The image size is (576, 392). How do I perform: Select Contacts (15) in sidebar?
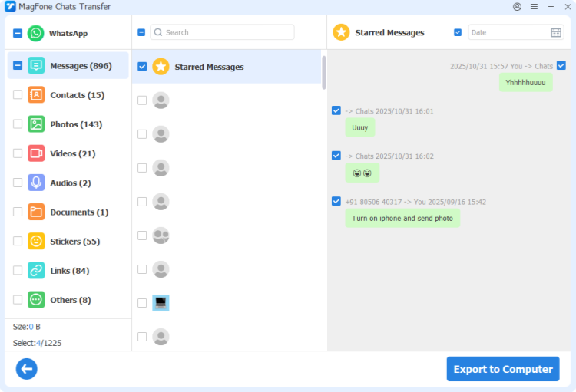coord(68,94)
